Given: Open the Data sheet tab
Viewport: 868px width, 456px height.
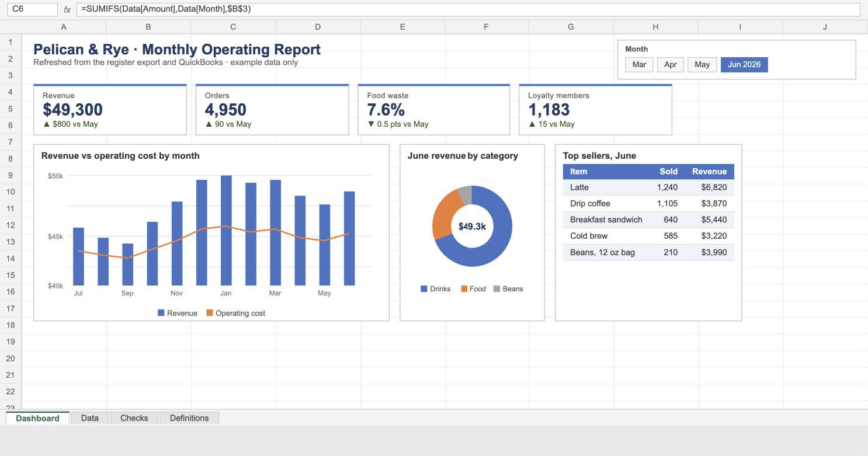Looking at the screenshot, I should [90, 418].
